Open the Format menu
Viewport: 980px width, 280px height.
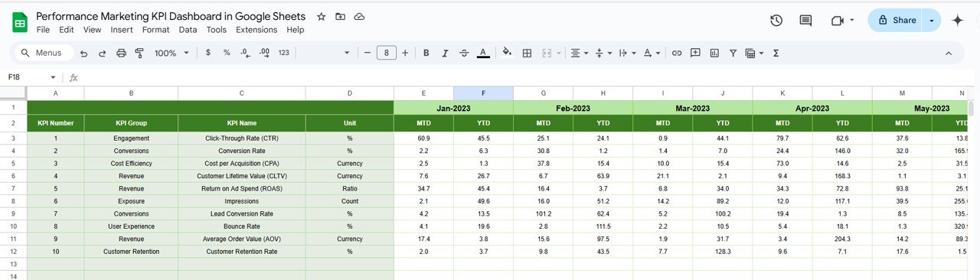point(156,30)
